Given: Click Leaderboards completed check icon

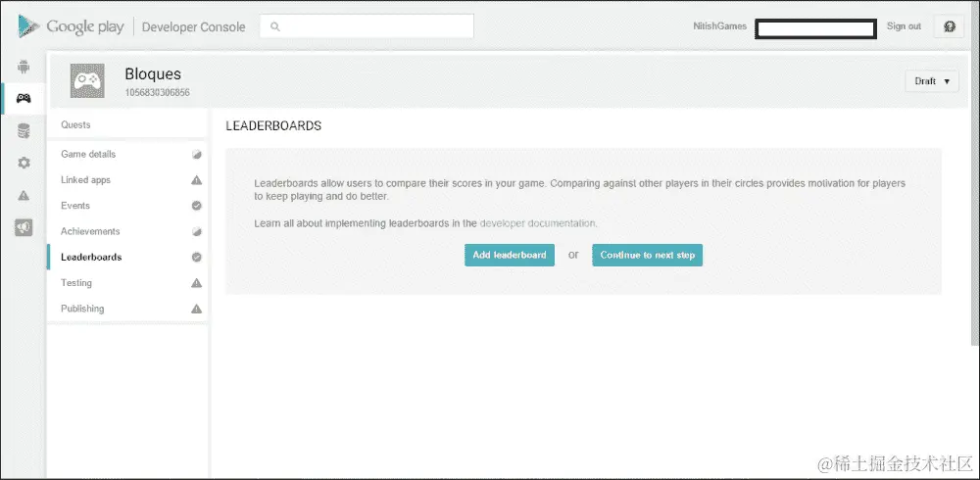Looking at the screenshot, I should (196, 257).
